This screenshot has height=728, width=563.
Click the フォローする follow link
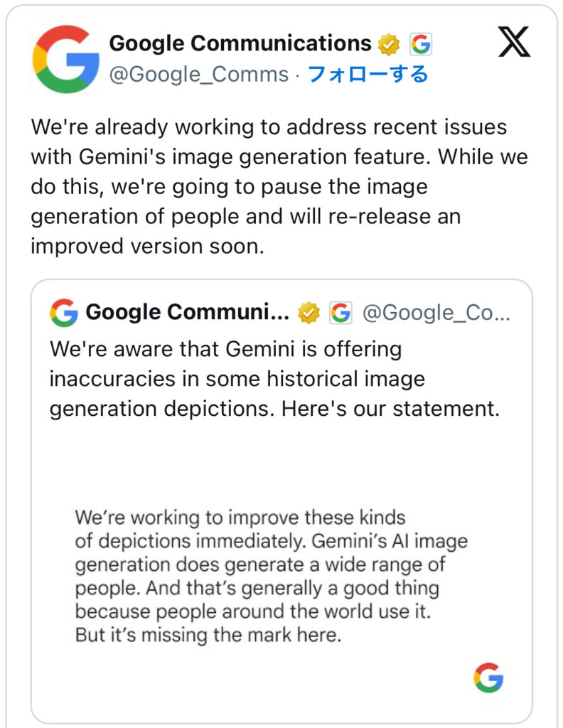click(368, 74)
